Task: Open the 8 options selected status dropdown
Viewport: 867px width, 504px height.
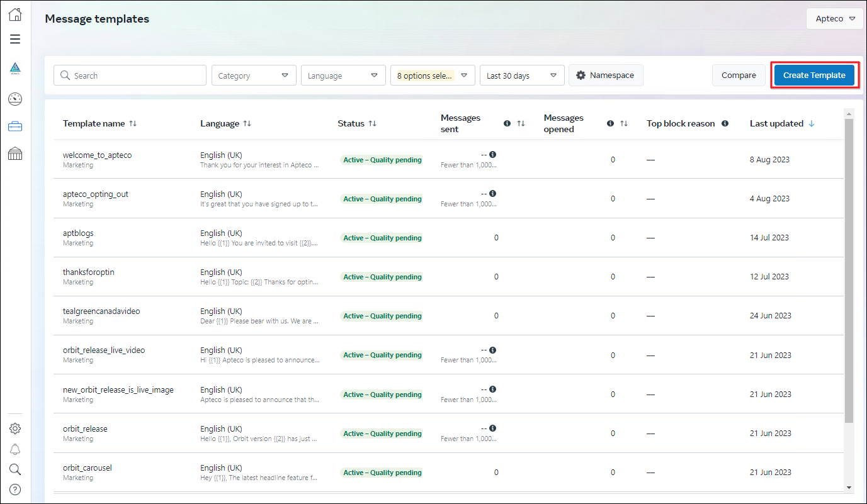Action: point(433,76)
